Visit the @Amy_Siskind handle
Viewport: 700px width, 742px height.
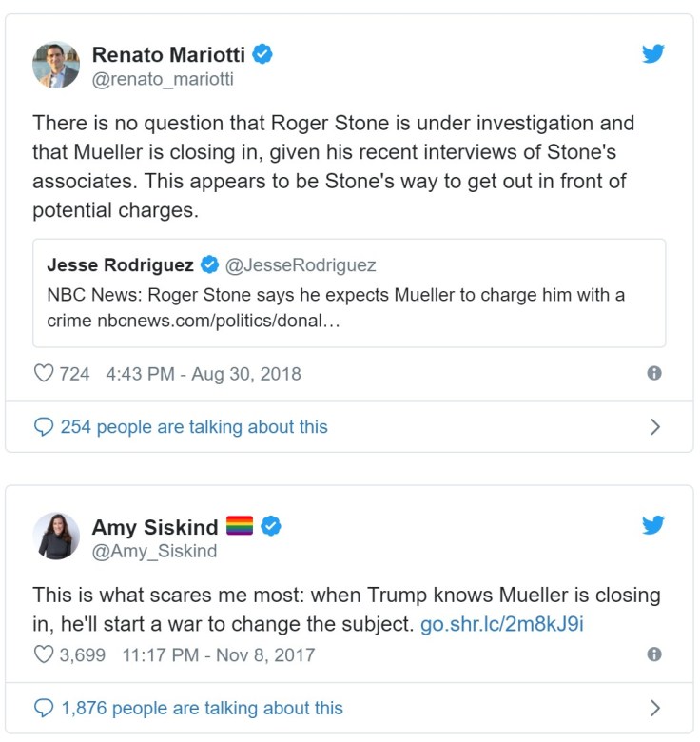[154, 551]
